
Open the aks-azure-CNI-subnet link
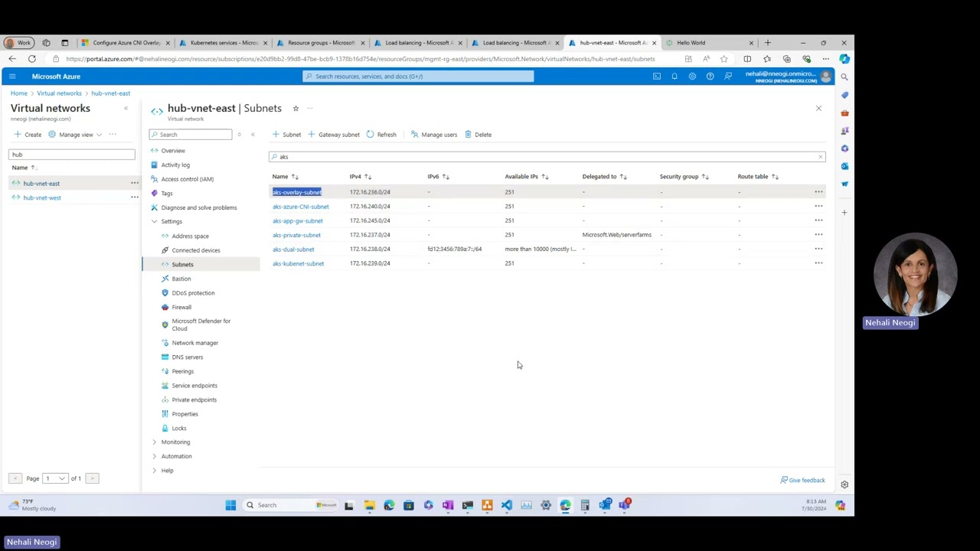coord(301,207)
